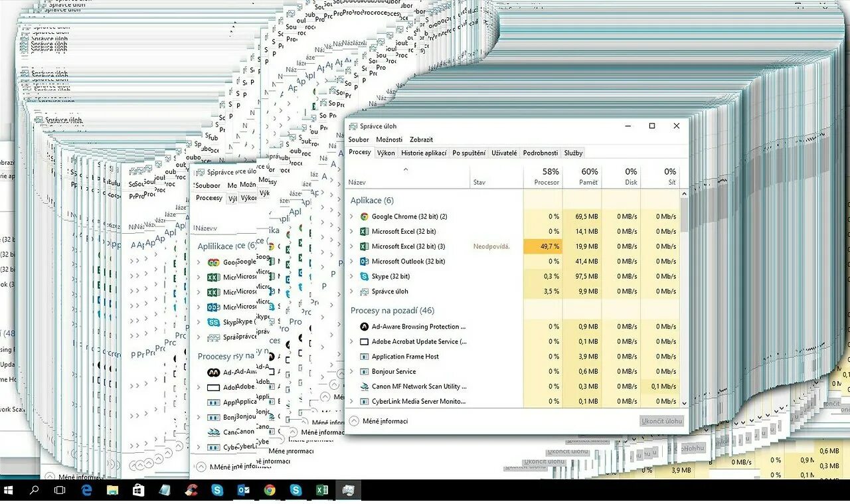
Task: Click the Excel icon in the Microsoft Excel (32 bit) (3) row
Action: click(x=364, y=246)
